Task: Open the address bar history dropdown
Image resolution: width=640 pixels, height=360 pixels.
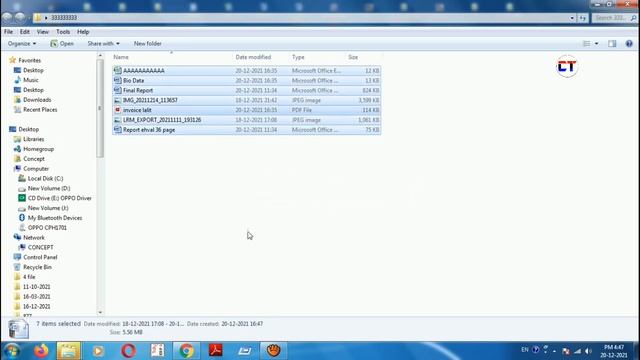Action: [572, 18]
